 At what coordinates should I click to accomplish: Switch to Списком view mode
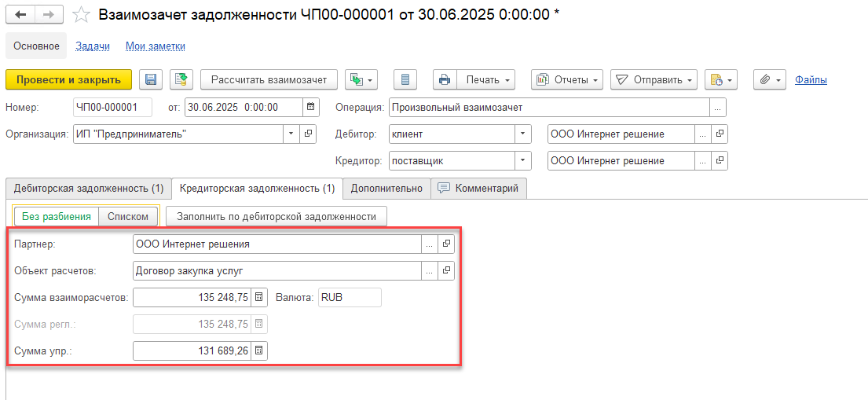pos(128,216)
